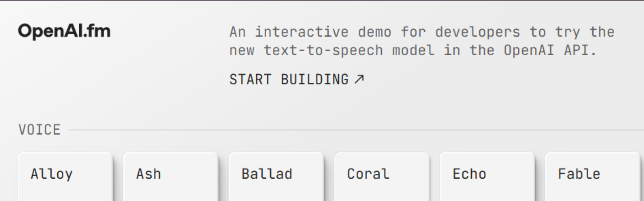Click the VOICE section heading
This screenshot has width=644, height=201.
(39, 129)
